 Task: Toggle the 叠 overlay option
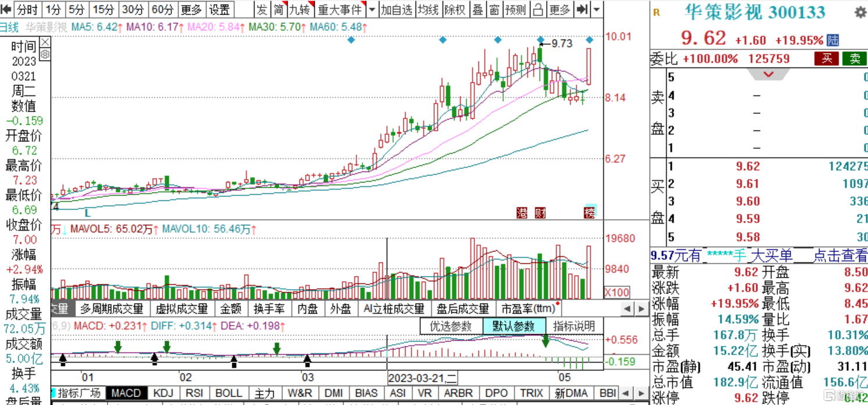pos(477,9)
